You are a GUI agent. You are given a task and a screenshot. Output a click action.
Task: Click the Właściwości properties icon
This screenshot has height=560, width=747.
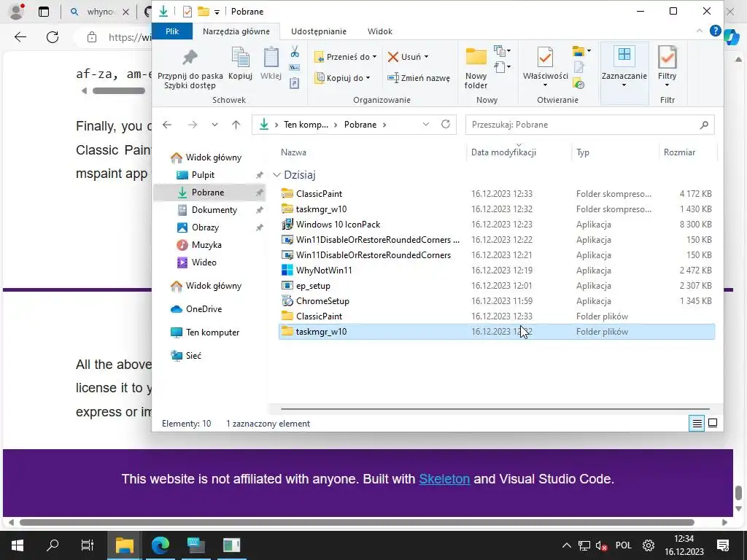[546, 58]
